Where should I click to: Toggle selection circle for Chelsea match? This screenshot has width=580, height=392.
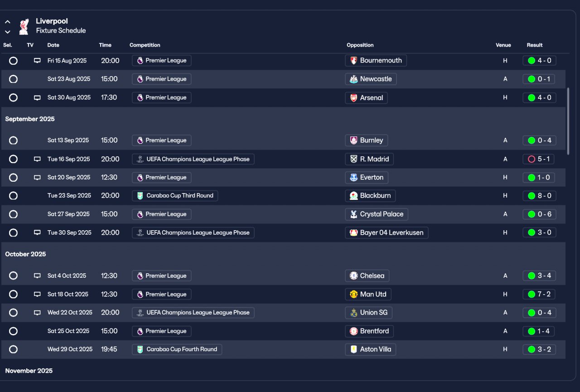[x=13, y=276]
